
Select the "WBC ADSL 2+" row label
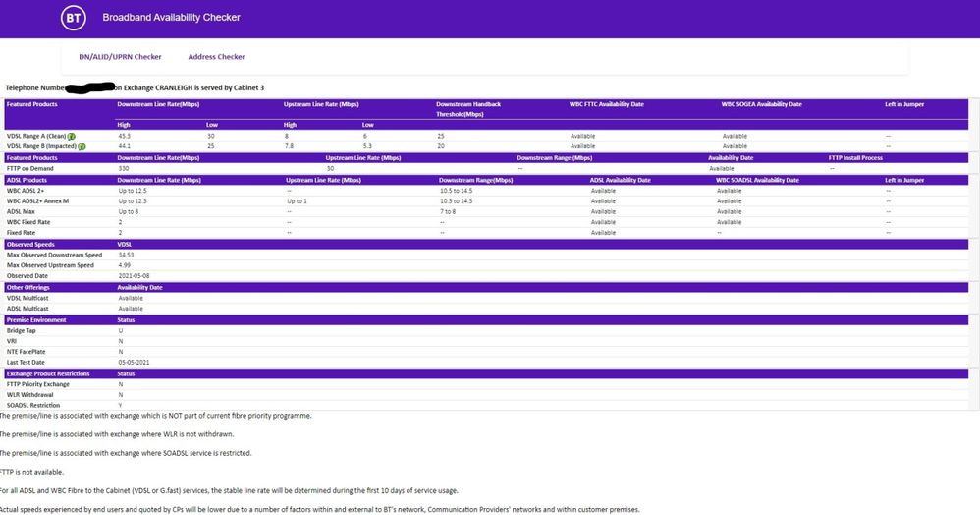[26, 191]
